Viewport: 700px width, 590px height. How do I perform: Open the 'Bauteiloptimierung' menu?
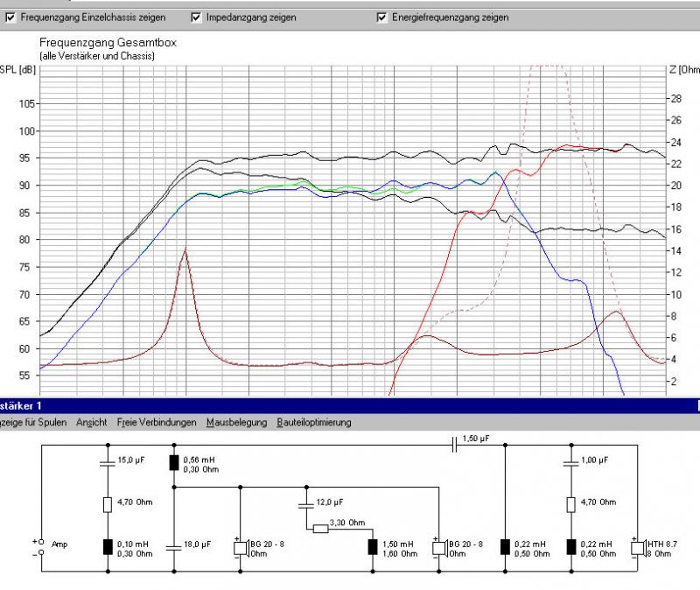(x=313, y=423)
